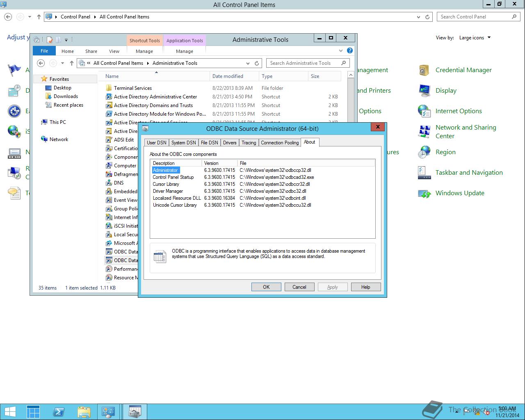Image resolution: width=525 pixels, height=420 pixels.
Task: Open recent locations dropdown in Control Panel
Action: tap(30, 17)
